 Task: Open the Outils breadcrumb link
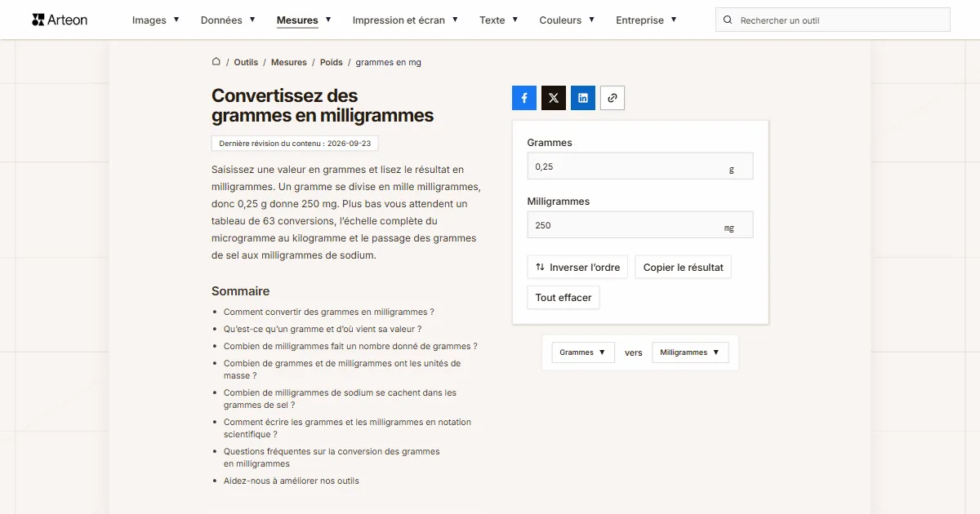click(x=246, y=62)
